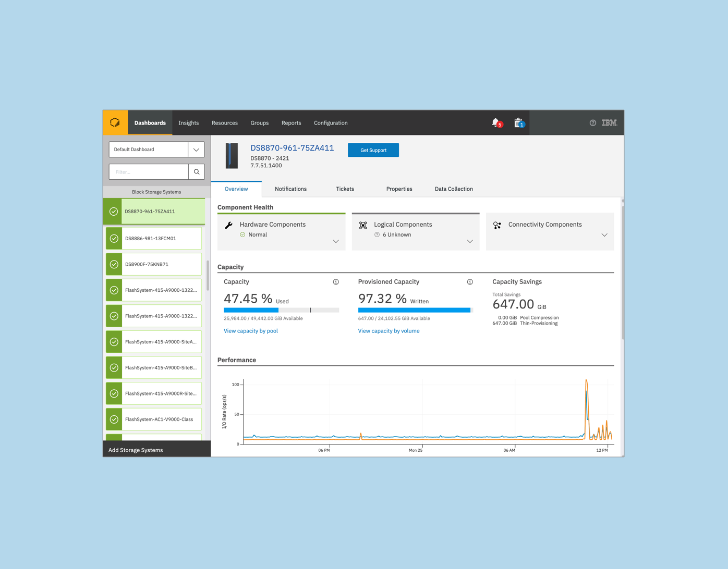This screenshot has height=569, width=728.
Task: Open the Groups menu
Action: click(260, 123)
